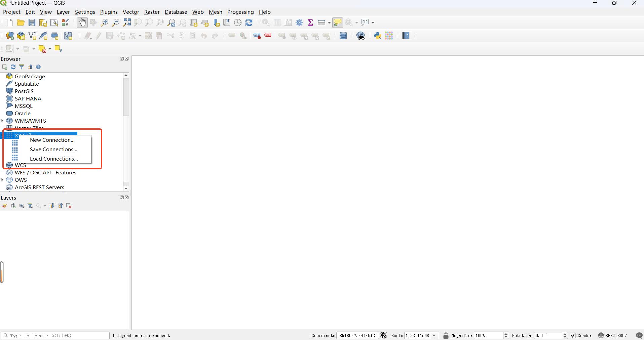Screen dimensions: 644x340
Task: Create a new GeoPackage layer
Action: [21, 36]
